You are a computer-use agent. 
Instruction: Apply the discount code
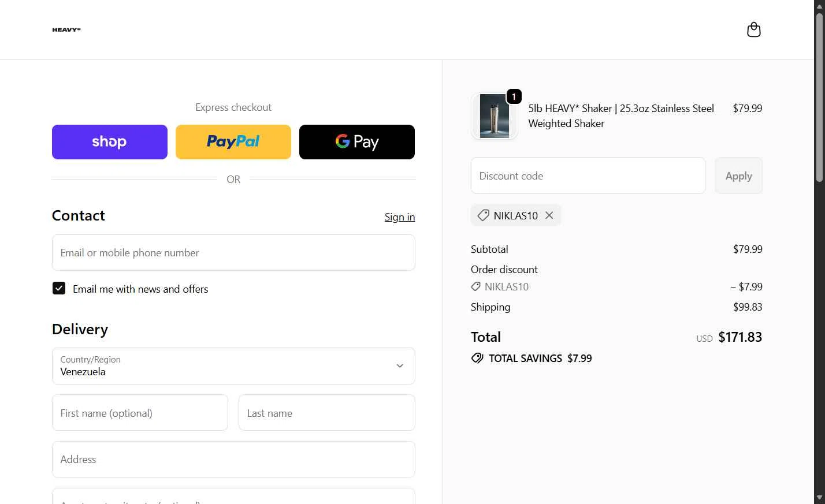coord(738,176)
